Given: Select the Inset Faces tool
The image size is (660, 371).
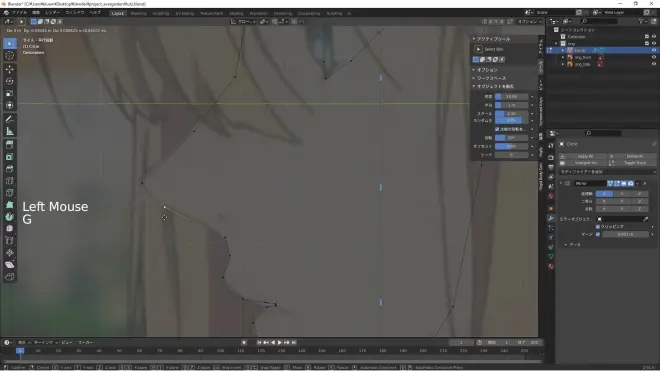Looking at the screenshot, I should coord(10,157).
